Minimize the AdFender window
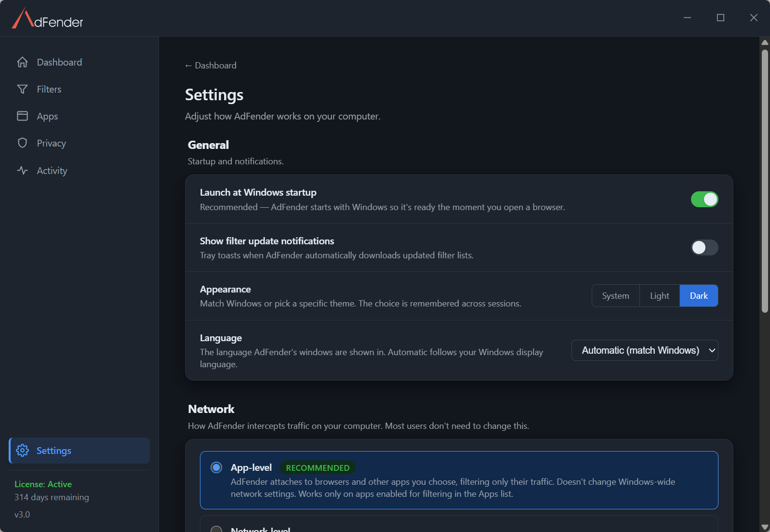Image resolution: width=770 pixels, height=532 pixels. click(x=687, y=18)
